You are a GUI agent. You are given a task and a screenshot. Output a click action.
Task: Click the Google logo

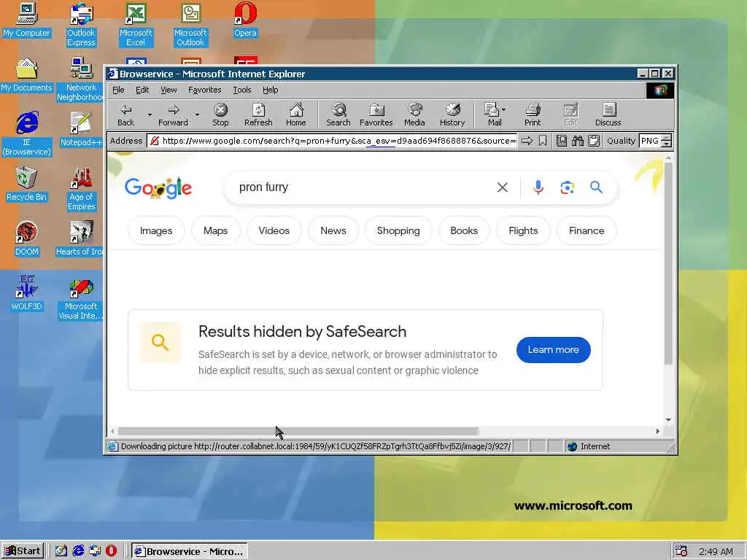click(x=158, y=187)
